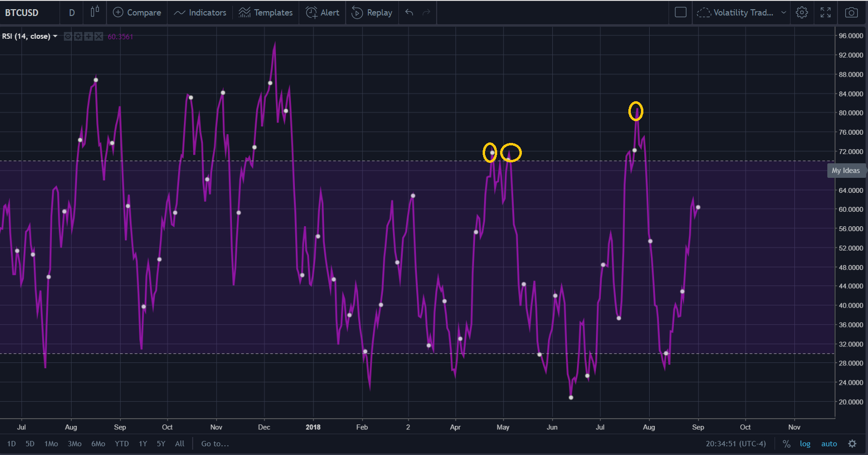Open RSI indicator settings gear
The image size is (868, 455).
[78, 36]
